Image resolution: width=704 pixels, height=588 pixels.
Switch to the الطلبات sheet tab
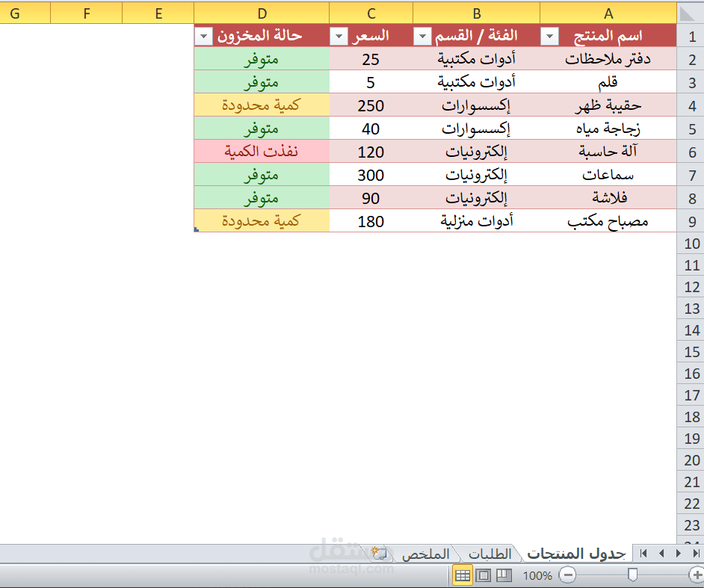coord(490,554)
